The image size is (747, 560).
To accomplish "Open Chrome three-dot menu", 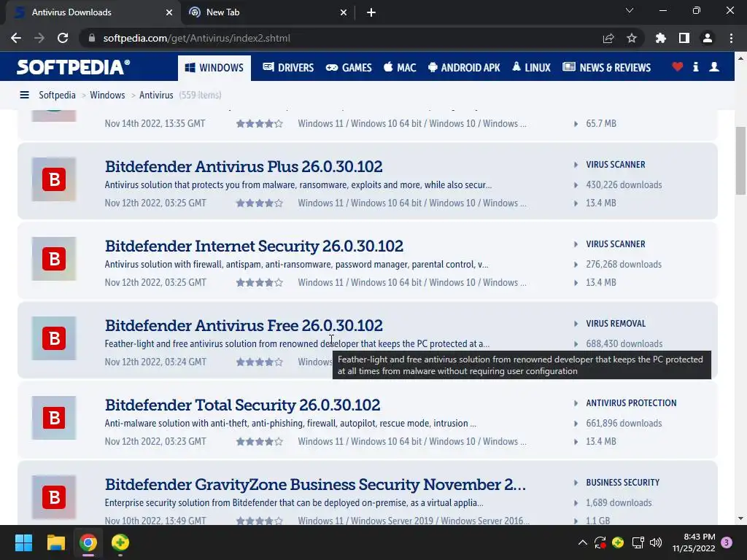I will pyautogui.click(x=731, y=38).
